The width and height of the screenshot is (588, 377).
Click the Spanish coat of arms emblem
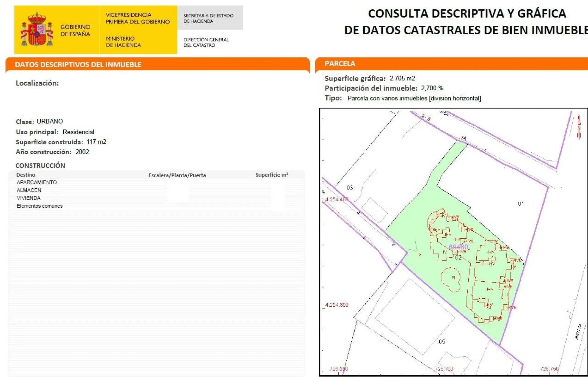pos(37,29)
